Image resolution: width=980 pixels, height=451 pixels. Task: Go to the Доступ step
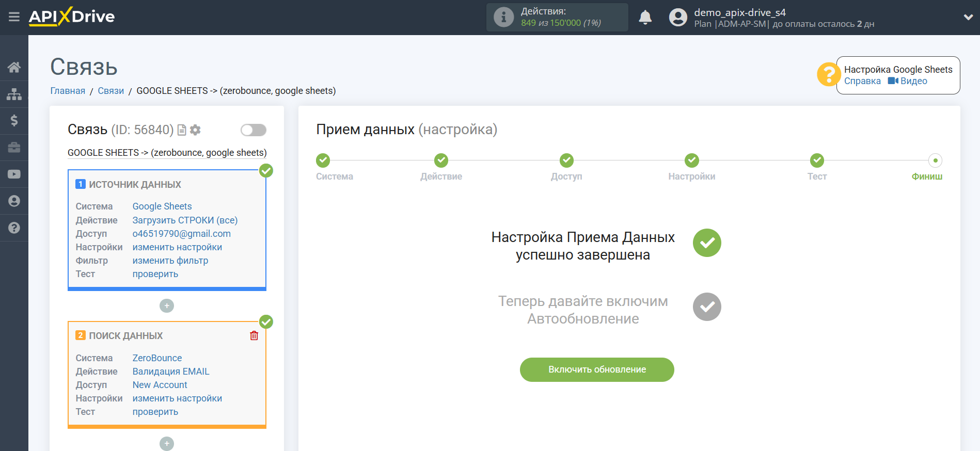[566, 160]
